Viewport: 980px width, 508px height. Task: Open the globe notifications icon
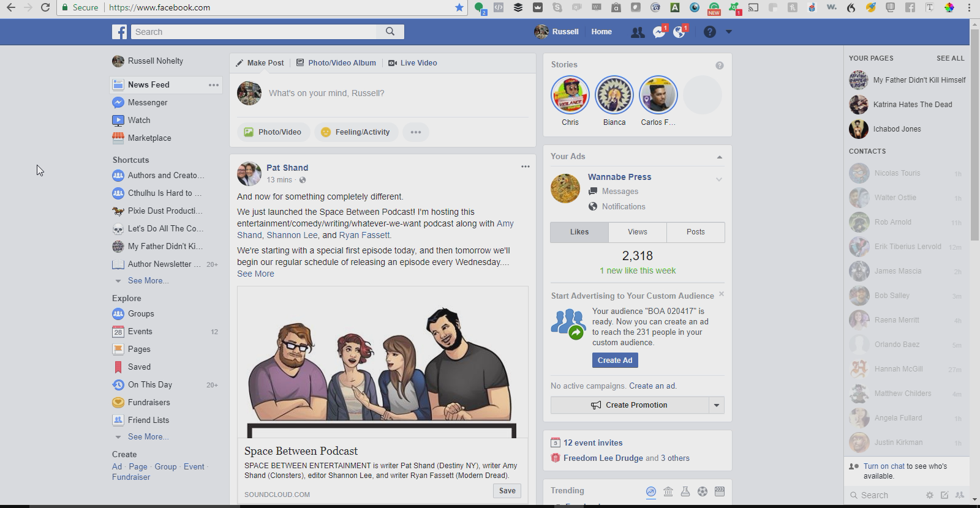679,32
